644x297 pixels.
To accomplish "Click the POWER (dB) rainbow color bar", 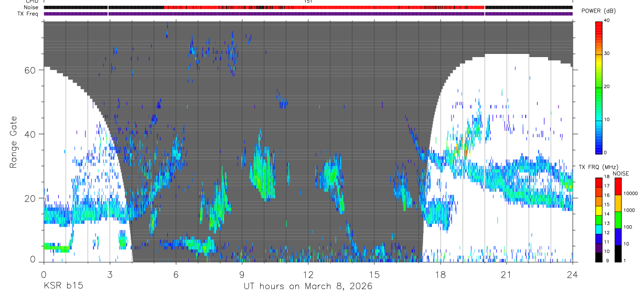I will pos(598,87).
